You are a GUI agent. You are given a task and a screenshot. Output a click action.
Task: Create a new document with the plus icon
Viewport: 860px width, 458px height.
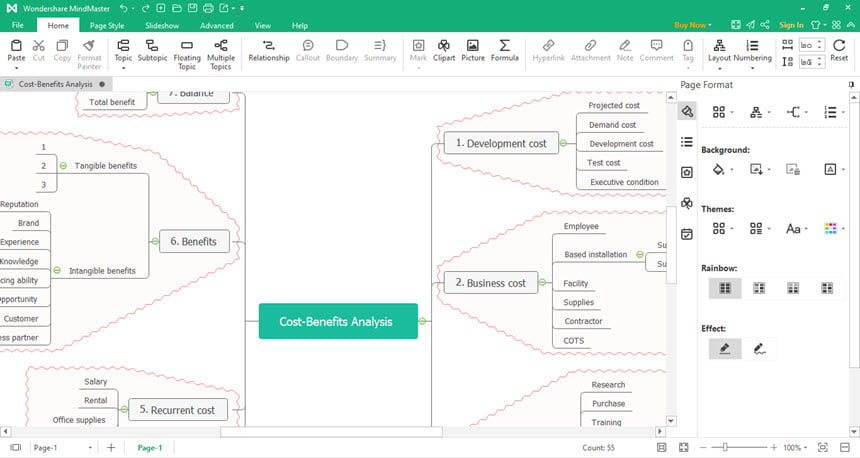[161, 8]
